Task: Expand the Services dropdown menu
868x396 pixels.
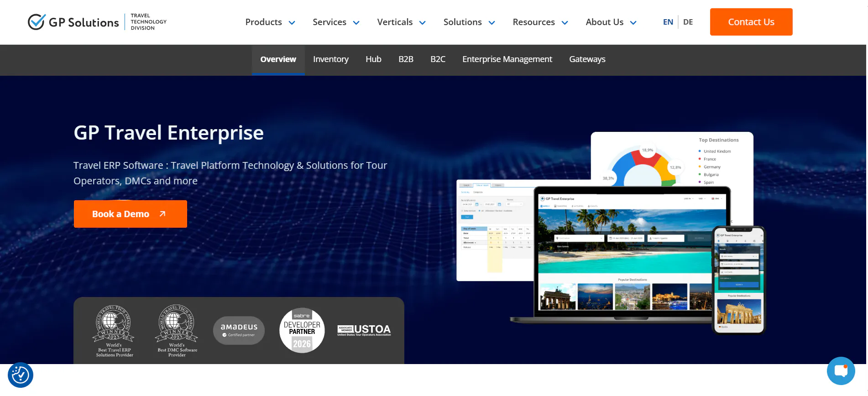Action: click(x=336, y=22)
